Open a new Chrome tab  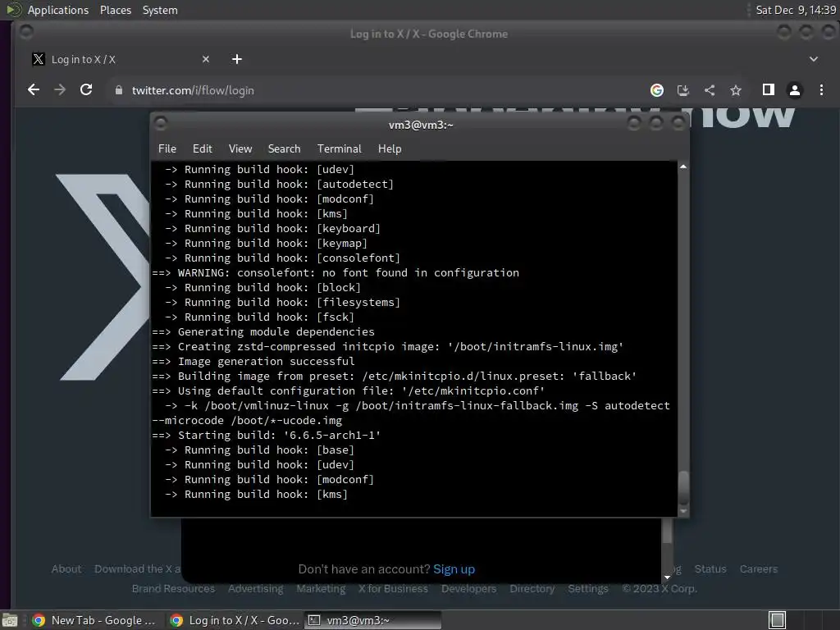[x=237, y=59]
